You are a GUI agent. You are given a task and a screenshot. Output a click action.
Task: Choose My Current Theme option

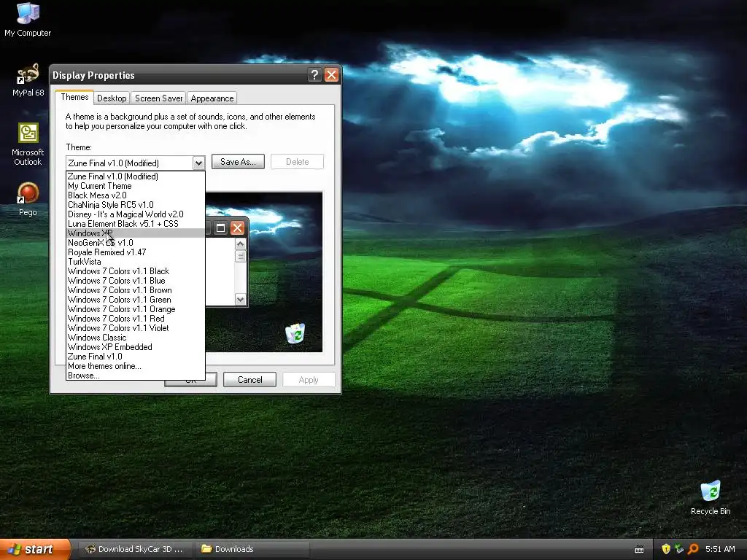click(x=136, y=186)
